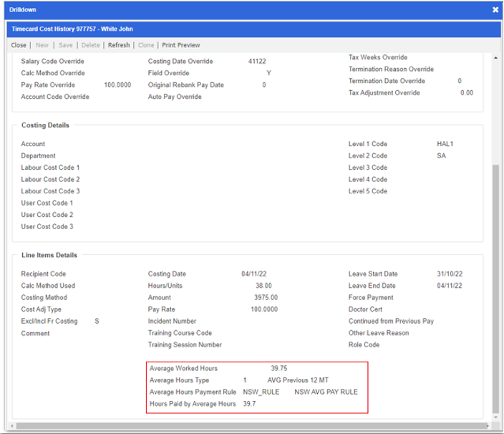Click the Level 2 Code value SA
504x434 pixels.
441,155
